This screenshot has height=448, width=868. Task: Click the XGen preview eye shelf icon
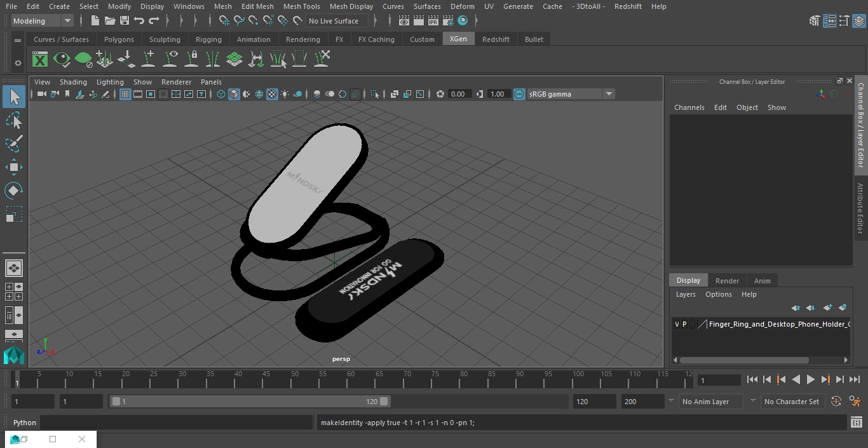62,60
